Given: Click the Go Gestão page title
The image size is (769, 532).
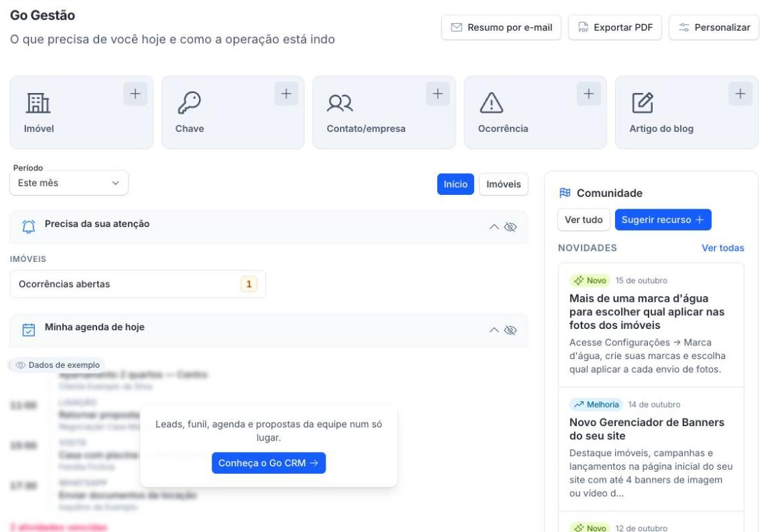Looking at the screenshot, I should [x=42, y=15].
